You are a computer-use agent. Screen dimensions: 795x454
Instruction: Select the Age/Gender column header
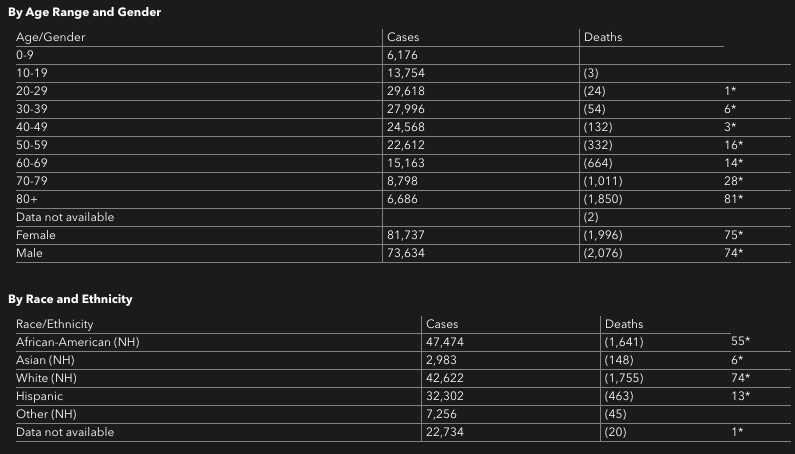(x=51, y=37)
